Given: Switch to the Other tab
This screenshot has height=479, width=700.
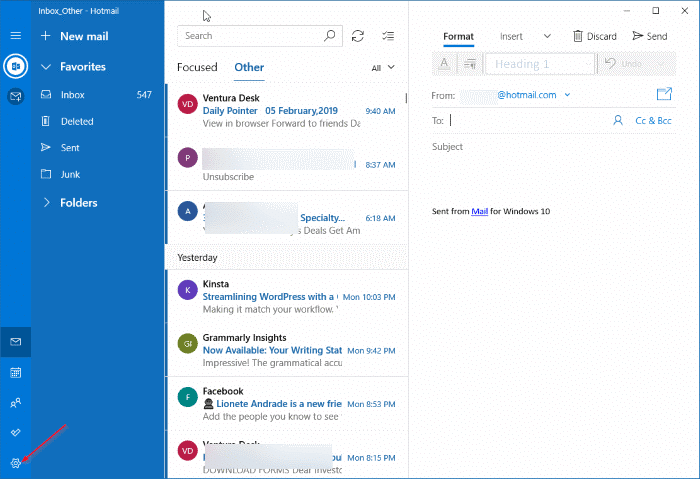Looking at the screenshot, I should [249, 67].
